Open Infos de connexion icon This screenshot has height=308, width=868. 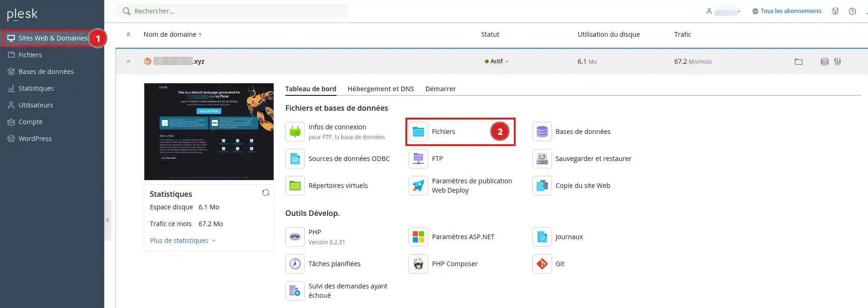tap(295, 132)
